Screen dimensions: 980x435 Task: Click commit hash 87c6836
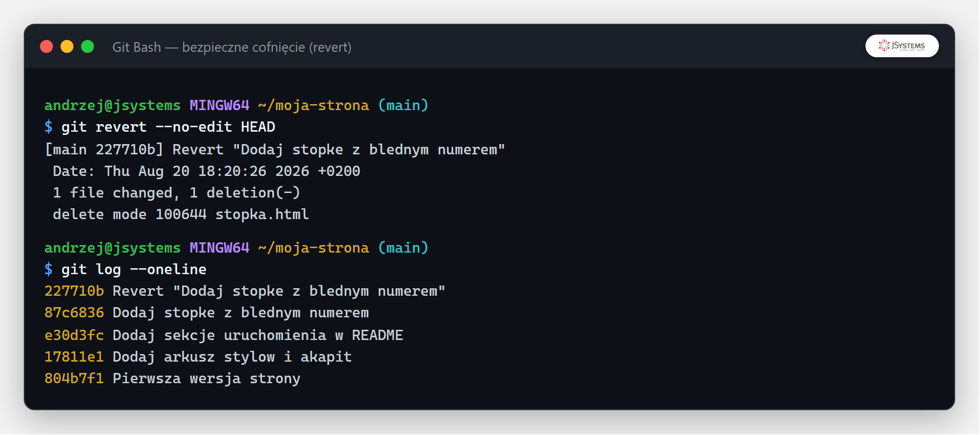coord(74,312)
